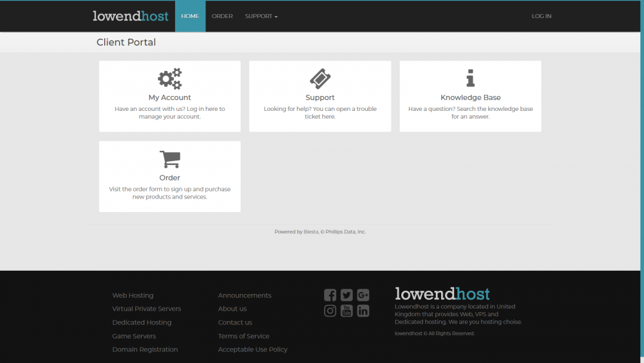Open Domain Registration footer link
Screen dimensions: 644x363
point(145,349)
